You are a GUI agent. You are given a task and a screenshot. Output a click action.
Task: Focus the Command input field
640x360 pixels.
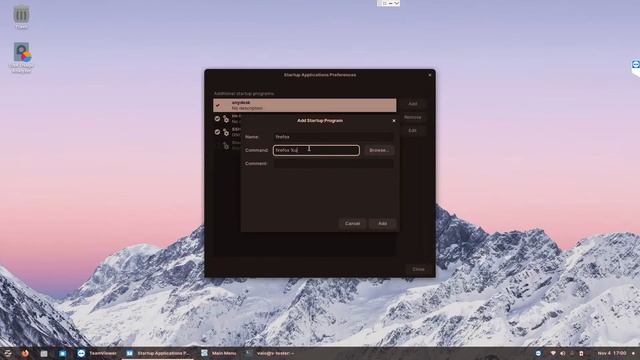tap(316, 150)
